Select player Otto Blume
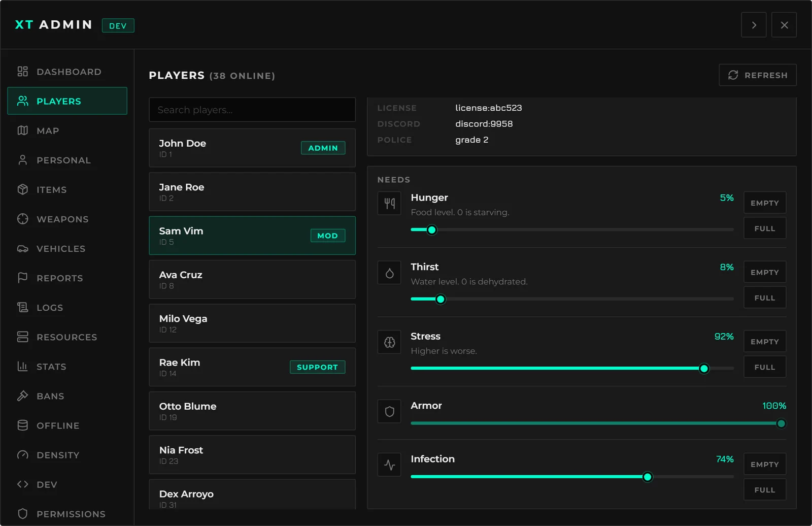 tap(252, 411)
